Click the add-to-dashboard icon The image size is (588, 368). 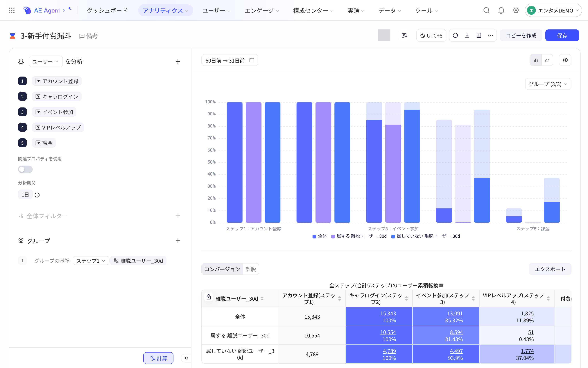[404, 36]
